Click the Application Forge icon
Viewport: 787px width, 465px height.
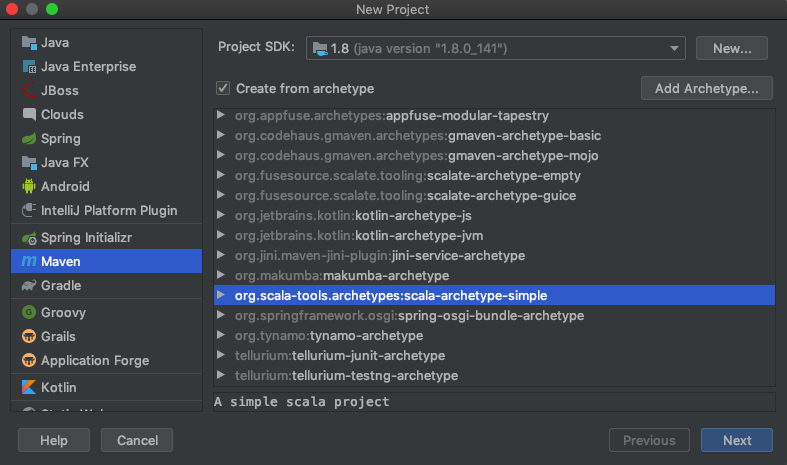pyautogui.click(x=29, y=361)
